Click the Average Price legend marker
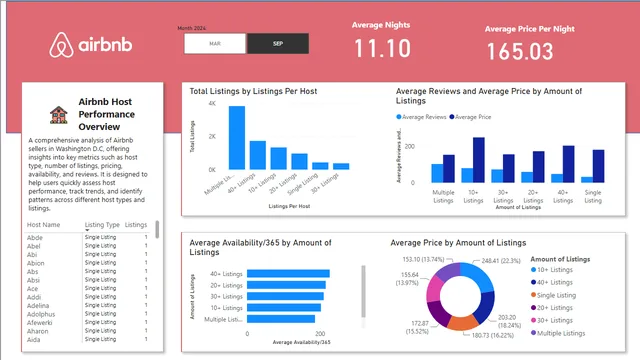This screenshot has height=360, width=640. [452, 117]
